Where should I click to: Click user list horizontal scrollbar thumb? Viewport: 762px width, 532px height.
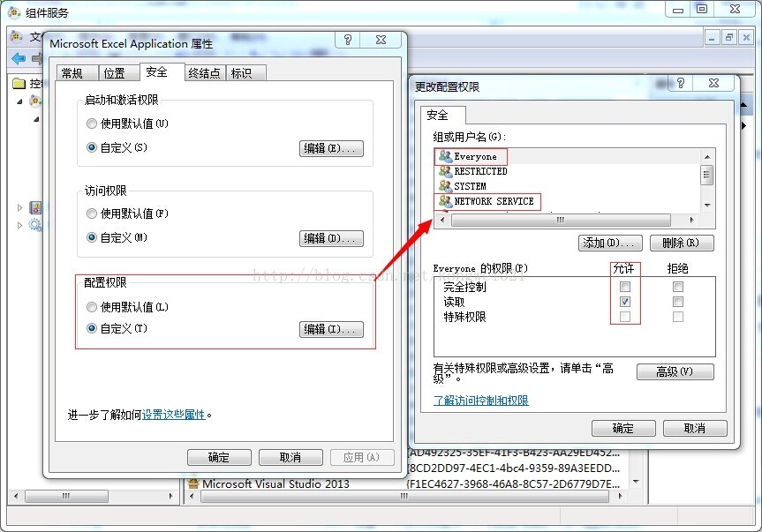pos(561,220)
